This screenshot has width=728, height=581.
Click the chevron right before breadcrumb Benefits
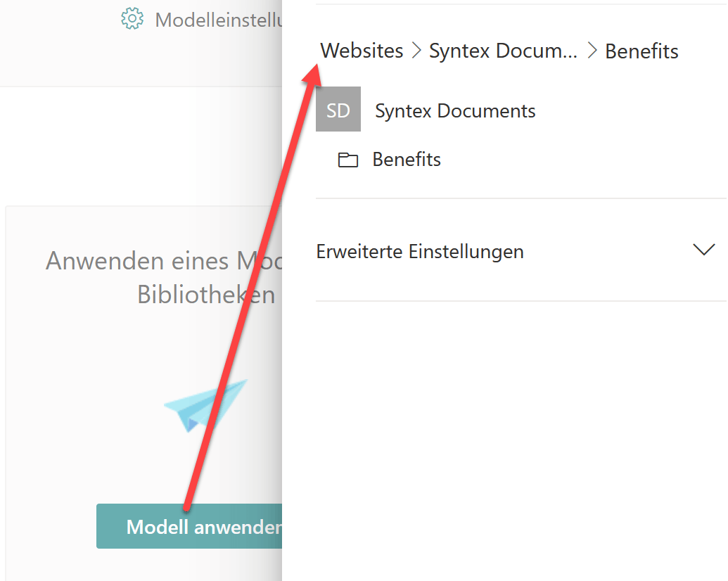pos(592,51)
